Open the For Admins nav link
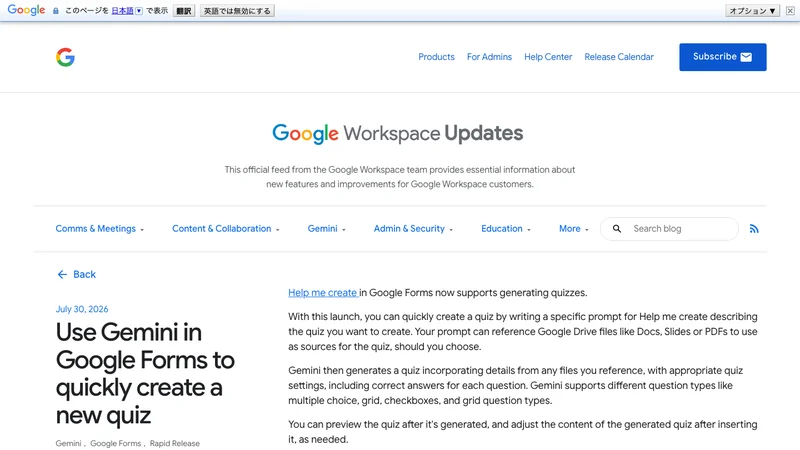 tap(489, 57)
